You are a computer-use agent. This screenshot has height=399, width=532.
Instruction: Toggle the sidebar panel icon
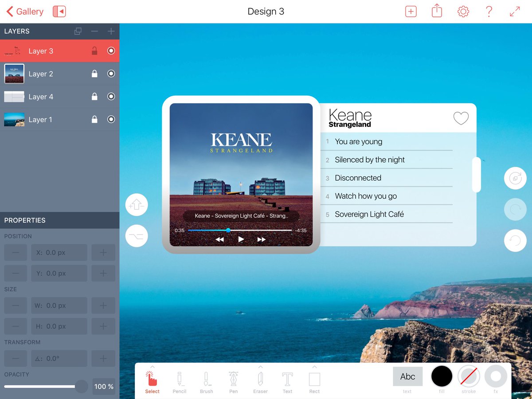point(59,12)
